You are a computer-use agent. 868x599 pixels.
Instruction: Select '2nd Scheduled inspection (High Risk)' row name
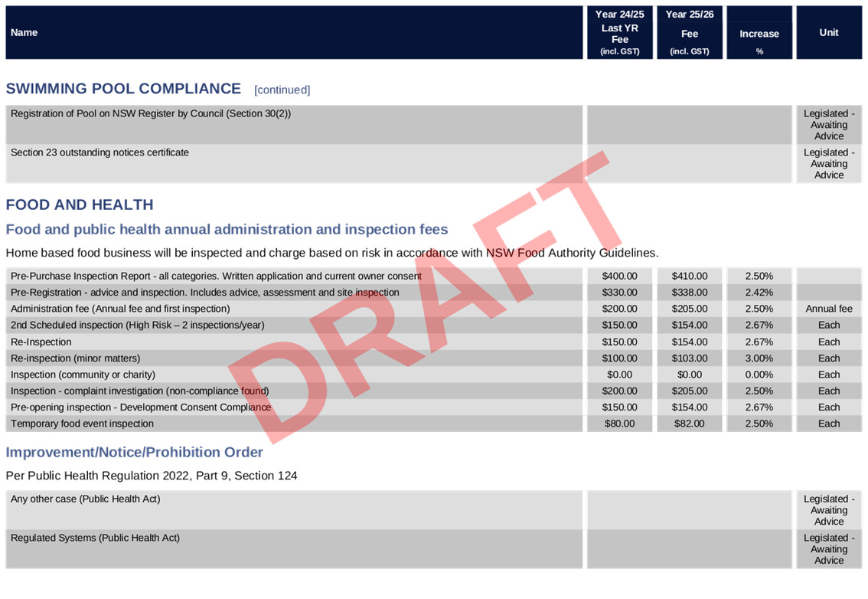(x=137, y=325)
